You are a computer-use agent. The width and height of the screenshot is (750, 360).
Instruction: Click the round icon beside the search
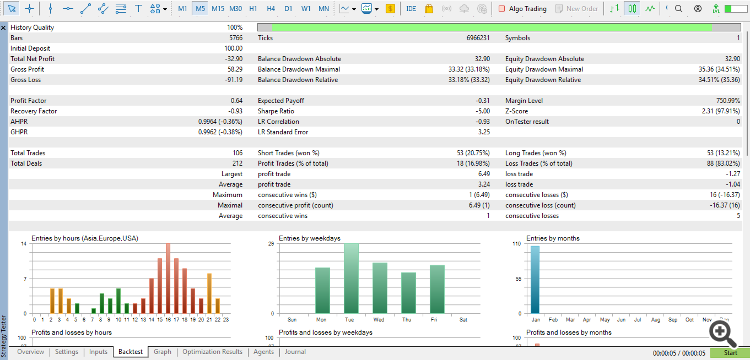click(x=698, y=8)
